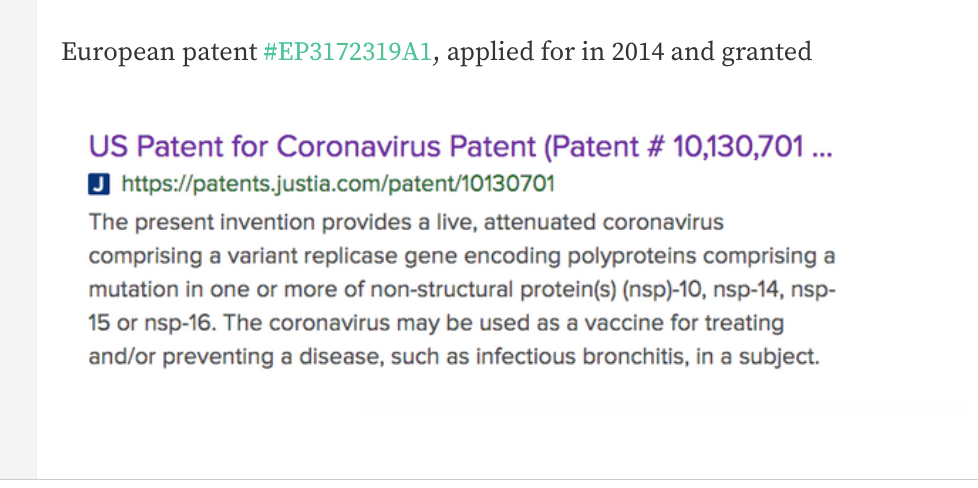Visit the patents.justia.com/patent/10130701 URL

(x=337, y=184)
